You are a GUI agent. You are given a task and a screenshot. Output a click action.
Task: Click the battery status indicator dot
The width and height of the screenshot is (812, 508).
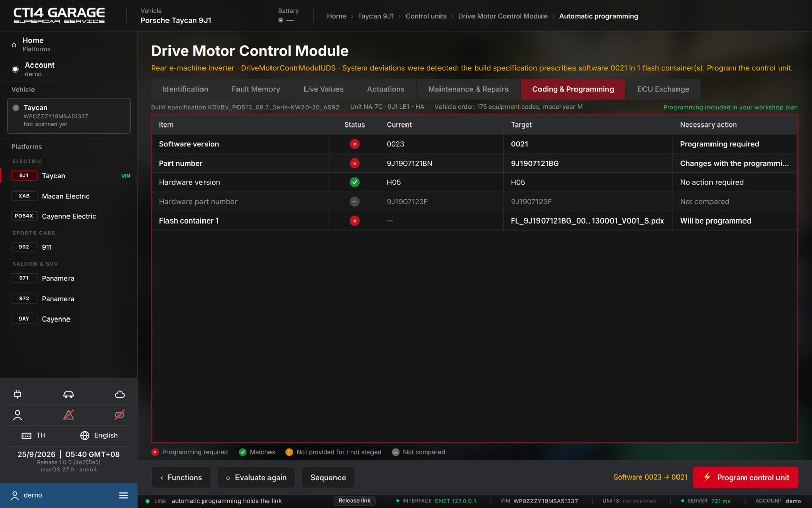[281, 20]
